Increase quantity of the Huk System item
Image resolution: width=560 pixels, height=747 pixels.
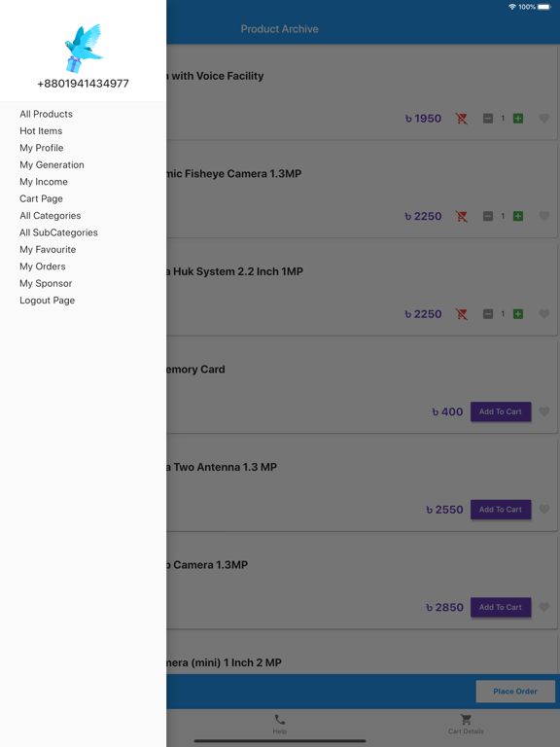[x=518, y=314]
